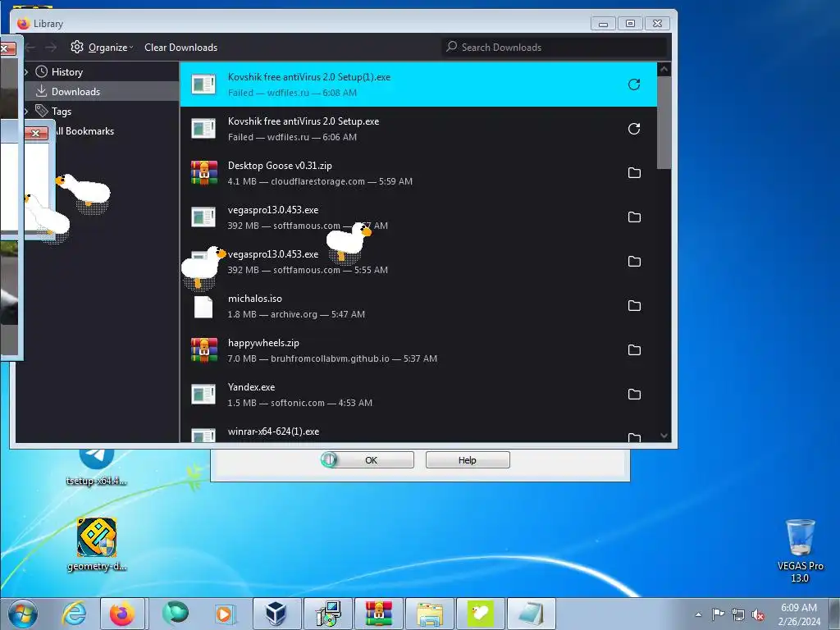
Task: Click the michalos.iso blank file icon
Action: [203, 307]
